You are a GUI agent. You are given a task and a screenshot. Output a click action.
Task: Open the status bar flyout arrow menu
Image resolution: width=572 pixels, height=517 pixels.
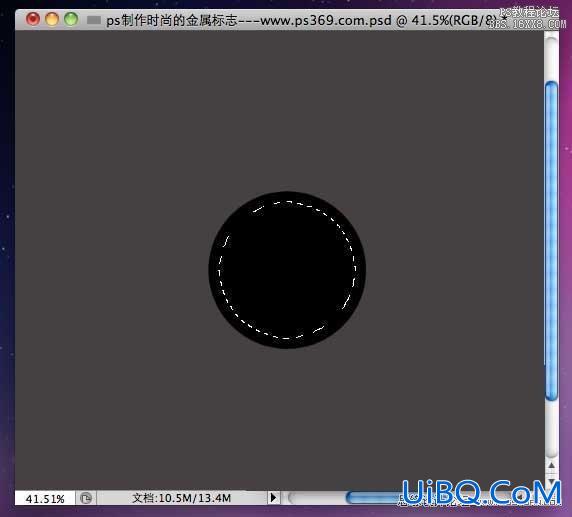tap(273, 497)
